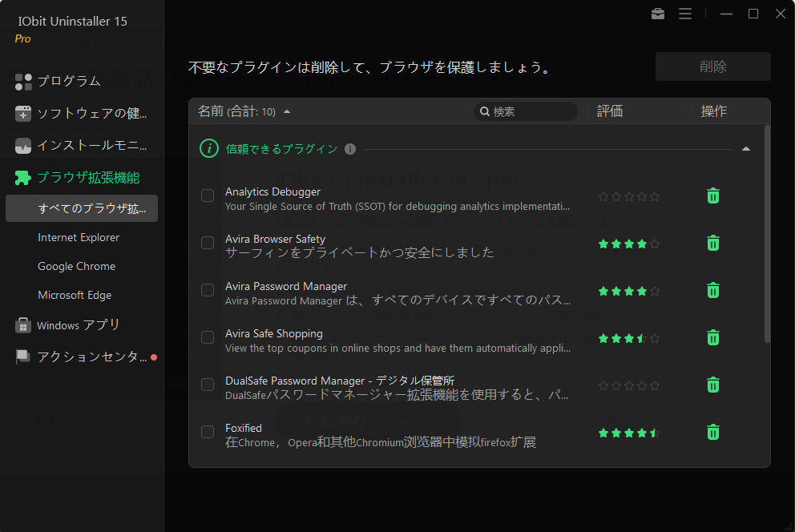795x532 pixels.
Task: Click the Avira Safe Shopping plugin name
Action: pyautogui.click(x=274, y=333)
